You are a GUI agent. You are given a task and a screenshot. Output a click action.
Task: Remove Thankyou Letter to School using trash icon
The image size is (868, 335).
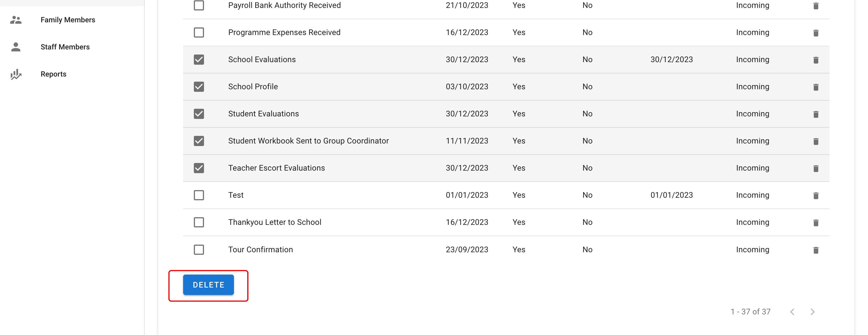[x=815, y=223]
